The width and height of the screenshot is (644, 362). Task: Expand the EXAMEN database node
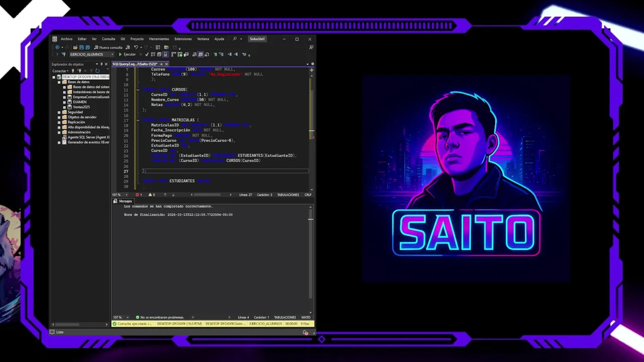64,102
